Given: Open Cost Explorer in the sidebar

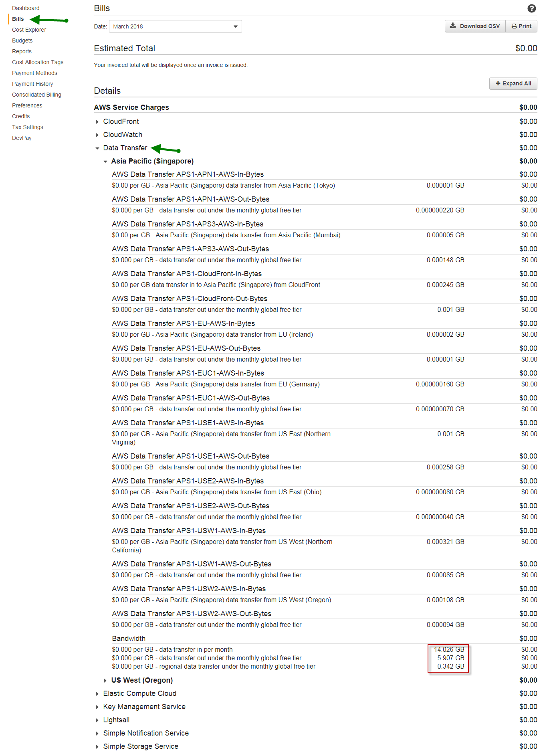Looking at the screenshot, I should coord(29,30).
